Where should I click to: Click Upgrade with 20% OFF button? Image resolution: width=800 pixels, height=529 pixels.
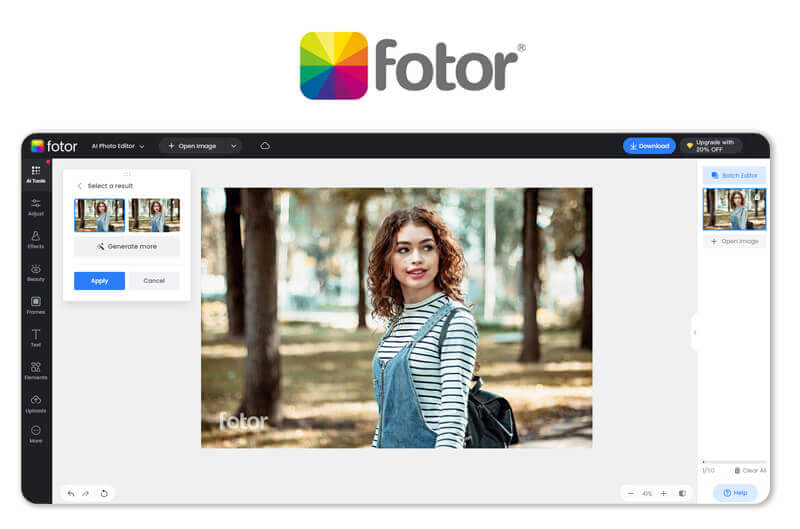(x=711, y=146)
